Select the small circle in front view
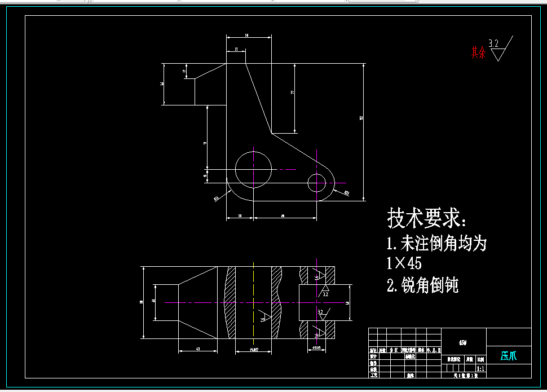547x392 pixels. 317,183
